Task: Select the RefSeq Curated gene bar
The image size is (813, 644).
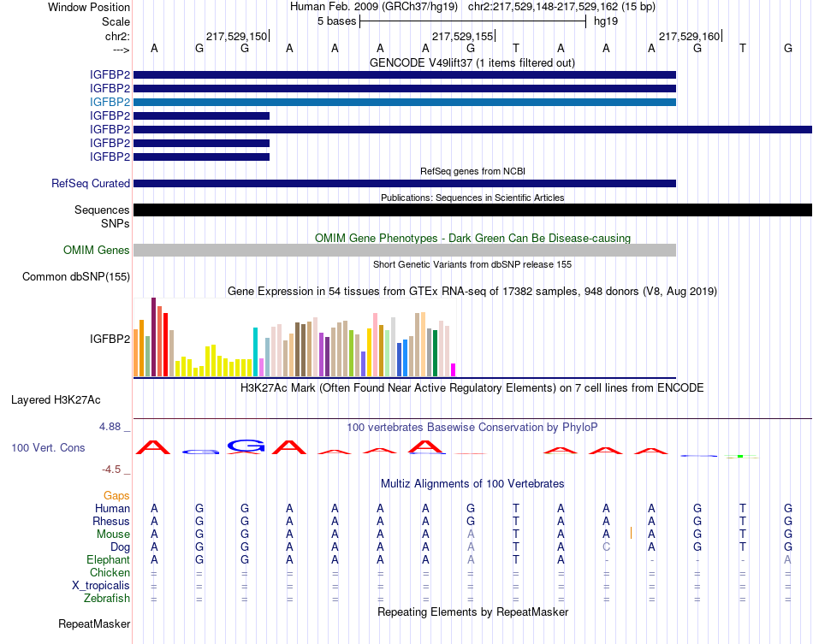Action: pyautogui.click(x=405, y=183)
